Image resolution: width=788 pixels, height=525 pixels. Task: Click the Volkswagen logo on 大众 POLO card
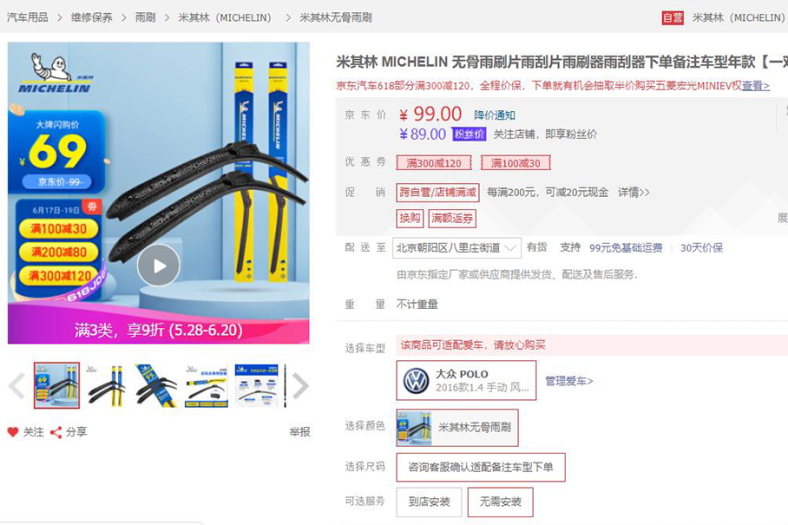416,381
